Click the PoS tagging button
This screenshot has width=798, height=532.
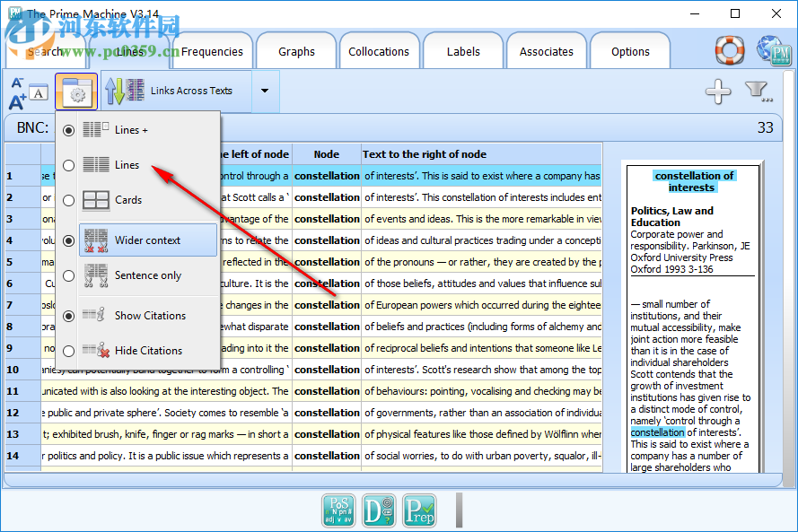click(x=338, y=510)
